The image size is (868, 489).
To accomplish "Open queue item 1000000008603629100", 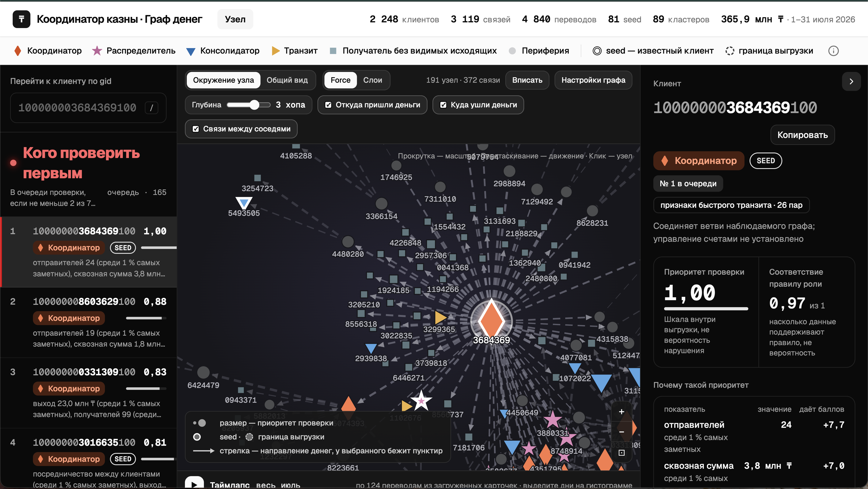I will [89, 323].
